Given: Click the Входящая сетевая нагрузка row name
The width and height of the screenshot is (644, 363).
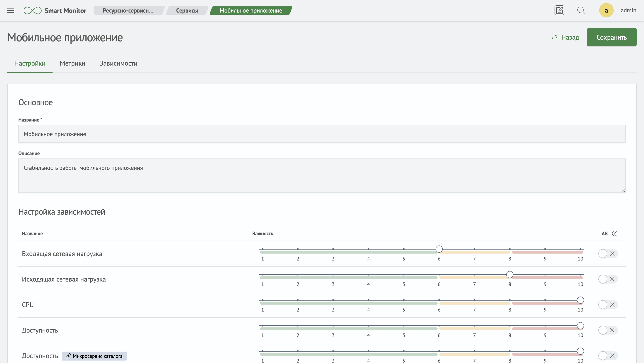Looking at the screenshot, I should pyautogui.click(x=62, y=254).
